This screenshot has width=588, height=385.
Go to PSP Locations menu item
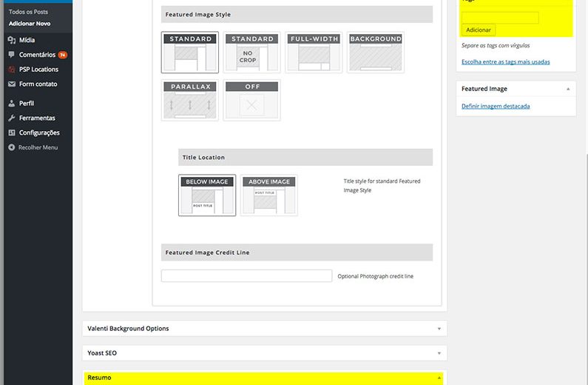coord(38,70)
